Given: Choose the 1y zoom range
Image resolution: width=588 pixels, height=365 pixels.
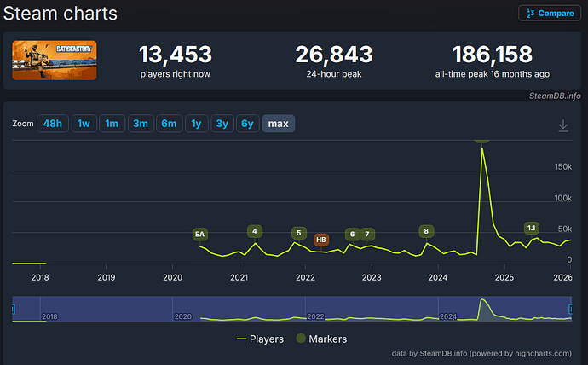Looking at the screenshot, I should tap(196, 124).
